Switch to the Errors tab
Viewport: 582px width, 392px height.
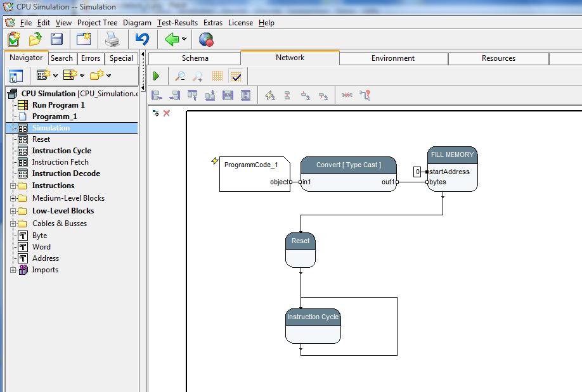point(91,58)
